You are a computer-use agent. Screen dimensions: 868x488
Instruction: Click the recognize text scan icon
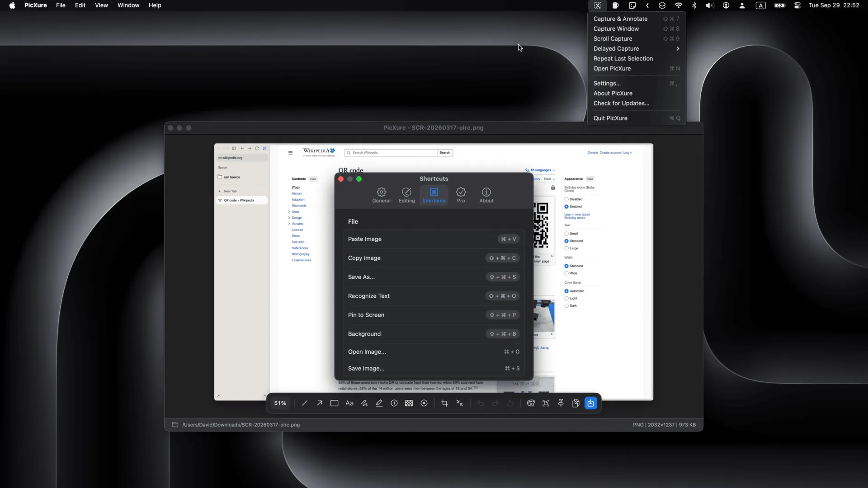point(546,403)
